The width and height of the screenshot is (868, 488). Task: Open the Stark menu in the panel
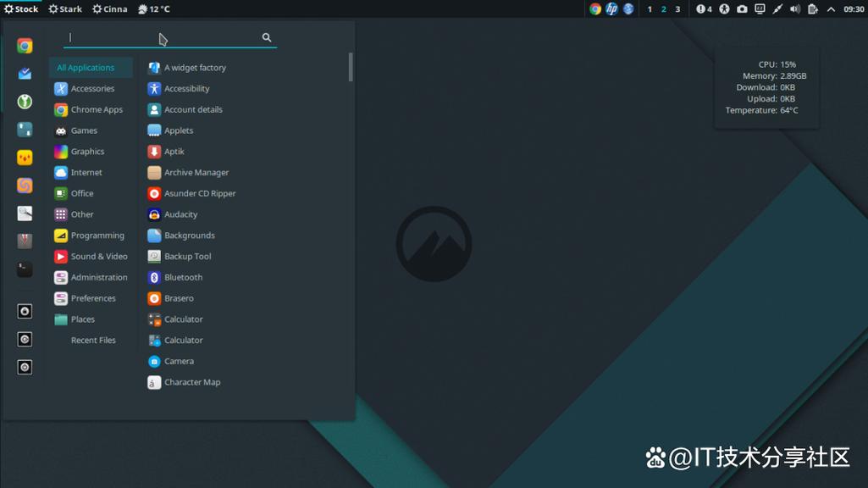pyautogui.click(x=64, y=8)
